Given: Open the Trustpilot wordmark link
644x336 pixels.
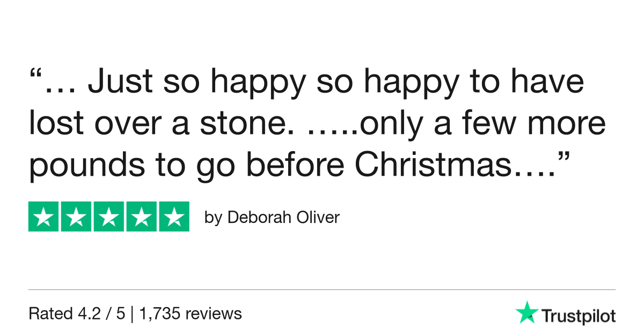Looking at the screenshot, I should [578, 316].
